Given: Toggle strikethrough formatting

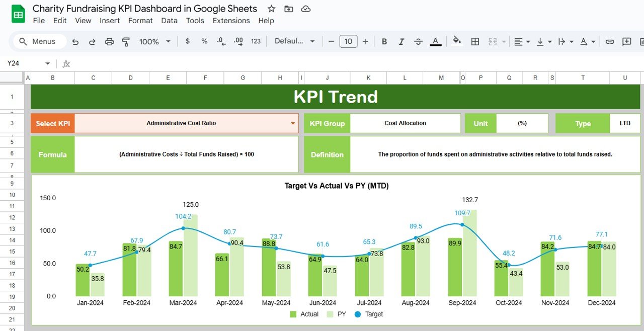Looking at the screenshot, I should click(418, 42).
